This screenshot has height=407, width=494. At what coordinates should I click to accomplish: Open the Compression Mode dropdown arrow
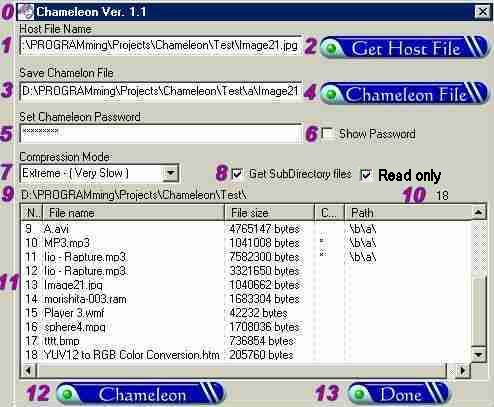(x=170, y=173)
